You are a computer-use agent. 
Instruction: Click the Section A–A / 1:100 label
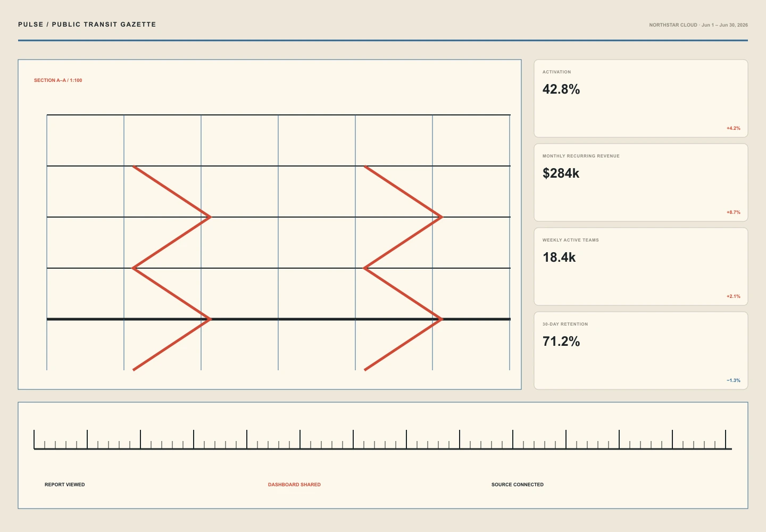click(x=58, y=80)
